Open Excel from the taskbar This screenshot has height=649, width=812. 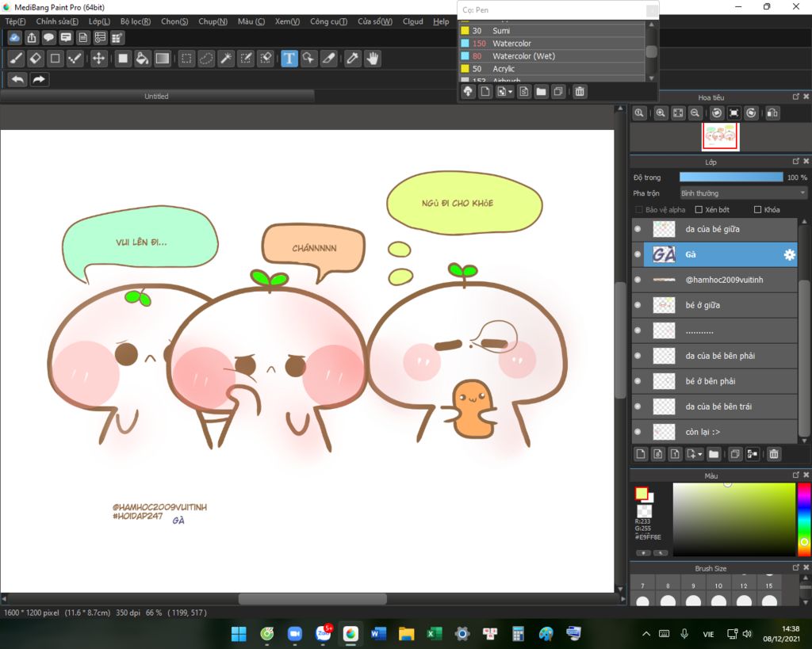point(434,633)
